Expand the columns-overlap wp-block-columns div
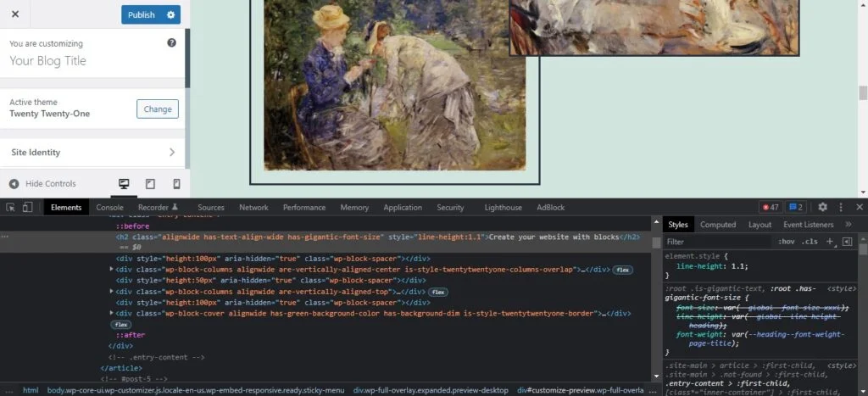 (x=111, y=269)
